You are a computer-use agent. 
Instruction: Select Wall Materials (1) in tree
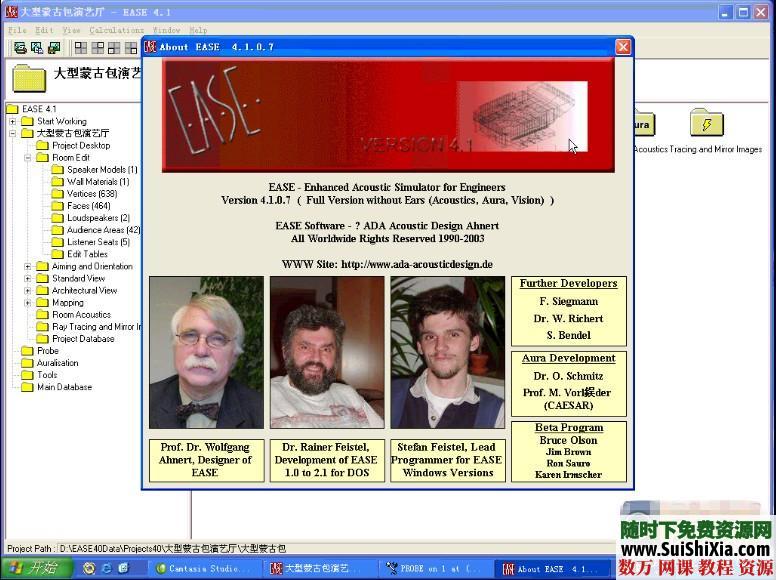(x=97, y=182)
